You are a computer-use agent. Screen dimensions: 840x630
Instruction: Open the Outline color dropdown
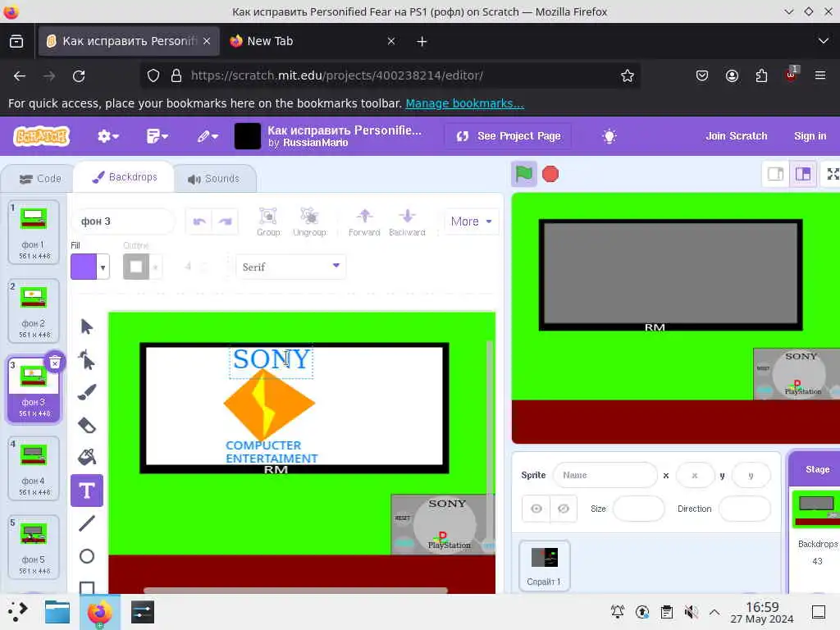click(x=155, y=267)
